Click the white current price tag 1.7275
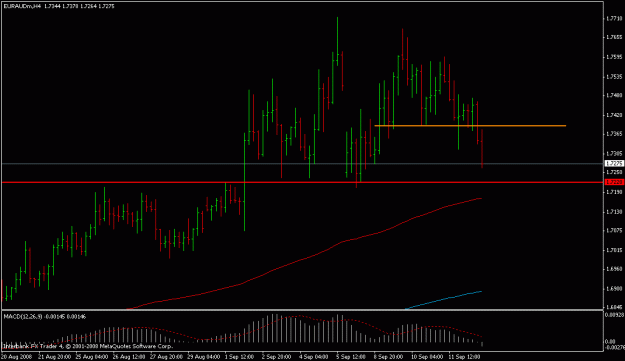 pyautogui.click(x=614, y=163)
